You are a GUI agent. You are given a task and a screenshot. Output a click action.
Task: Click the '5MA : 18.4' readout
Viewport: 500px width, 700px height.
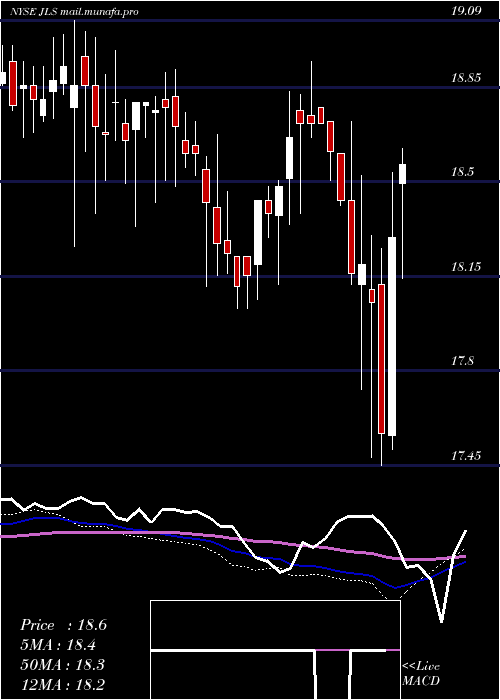point(58,645)
